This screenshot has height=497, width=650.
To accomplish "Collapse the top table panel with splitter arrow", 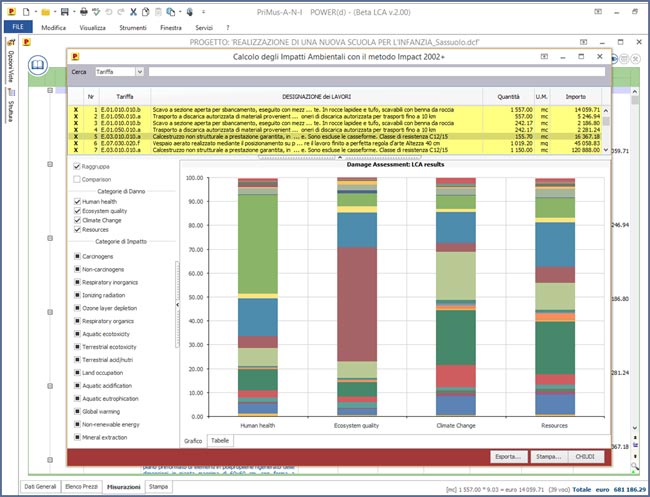I will (340, 157).
